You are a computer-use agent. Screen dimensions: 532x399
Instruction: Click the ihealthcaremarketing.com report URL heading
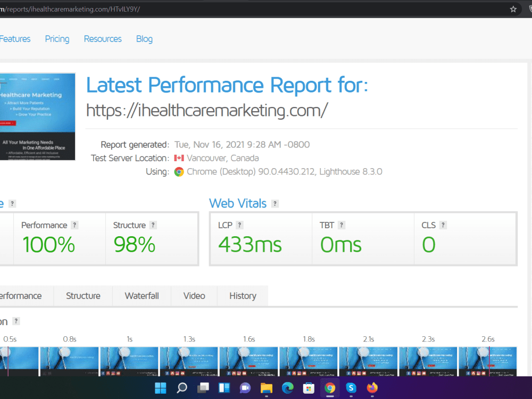(207, 110)
